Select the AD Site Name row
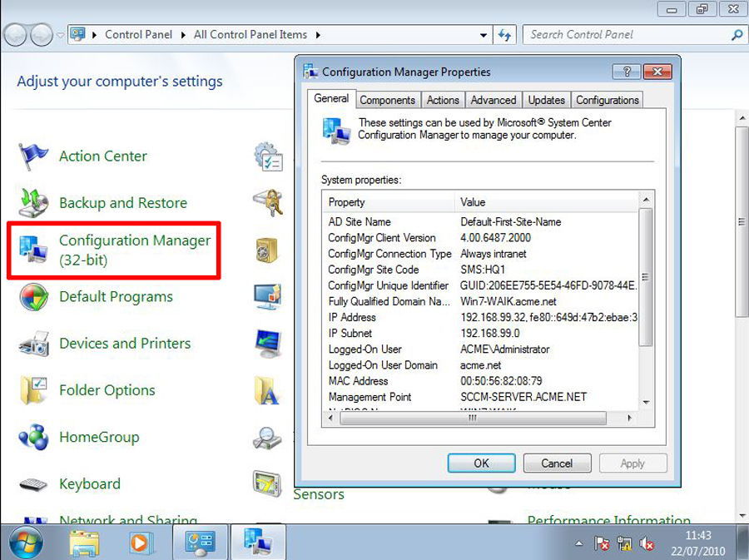Viewport: 749px width, 560px height. [480, 222]
